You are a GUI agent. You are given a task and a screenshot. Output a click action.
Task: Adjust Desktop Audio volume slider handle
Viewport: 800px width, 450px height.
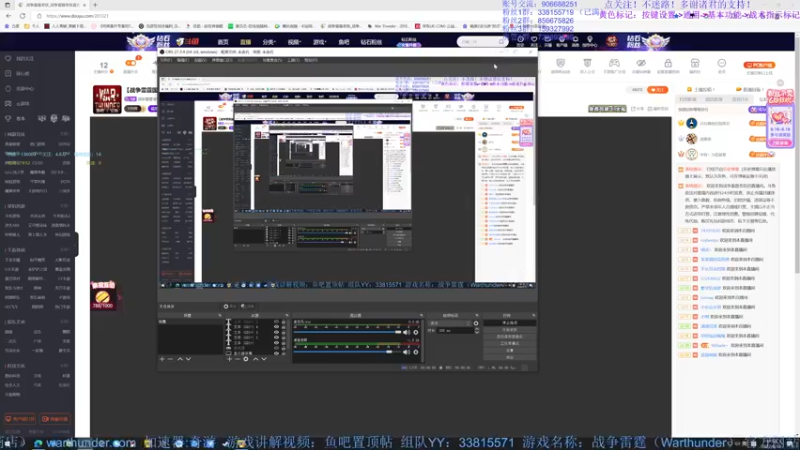click(x=389, y=352)
